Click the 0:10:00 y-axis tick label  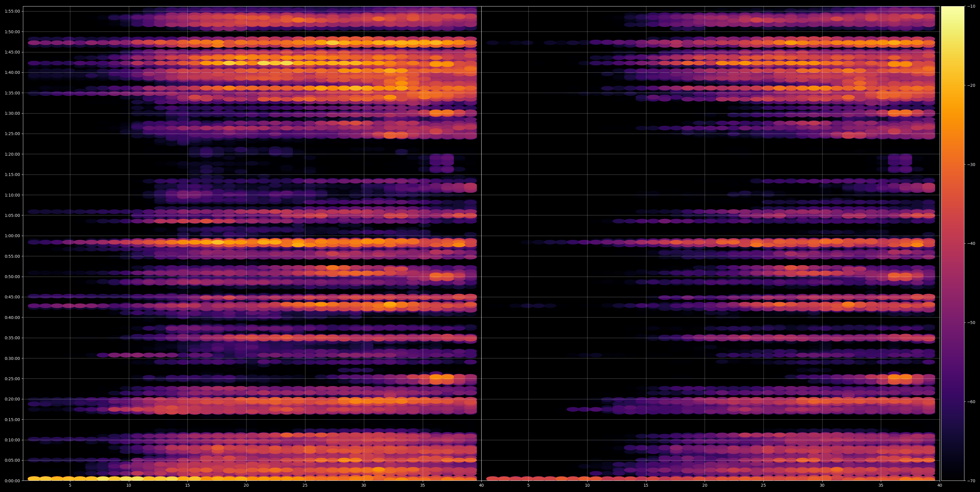pos(12,440)
